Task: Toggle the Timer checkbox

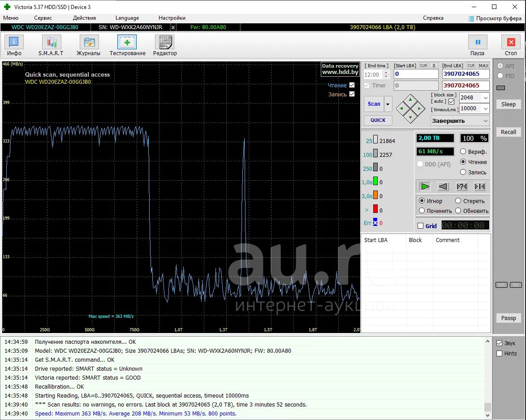Action: [366, 85]
